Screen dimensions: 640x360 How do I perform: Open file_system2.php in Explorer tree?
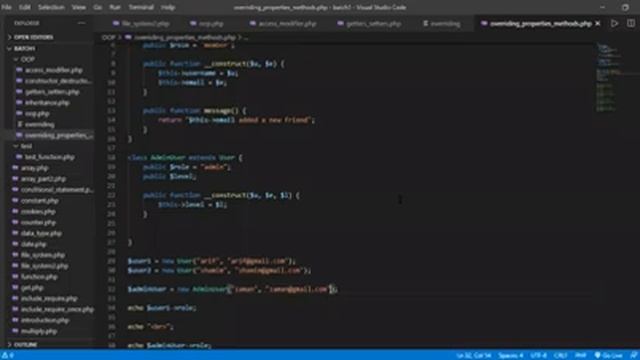click(x=44, y=266)
